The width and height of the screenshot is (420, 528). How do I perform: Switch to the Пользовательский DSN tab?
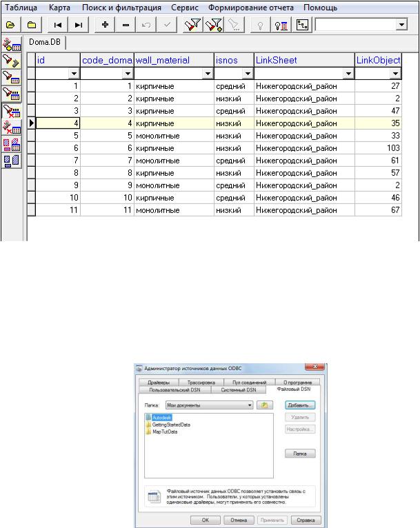174,389
